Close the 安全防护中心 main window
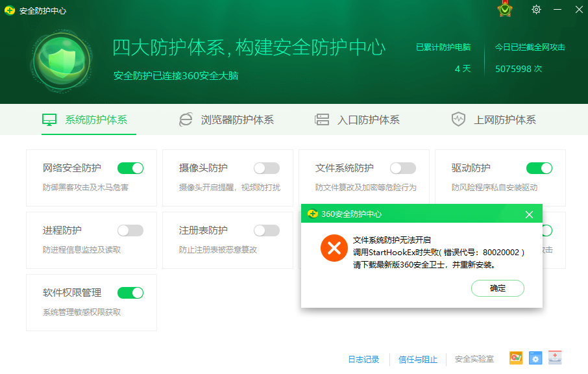588x374 pixels. click(579, 9)
